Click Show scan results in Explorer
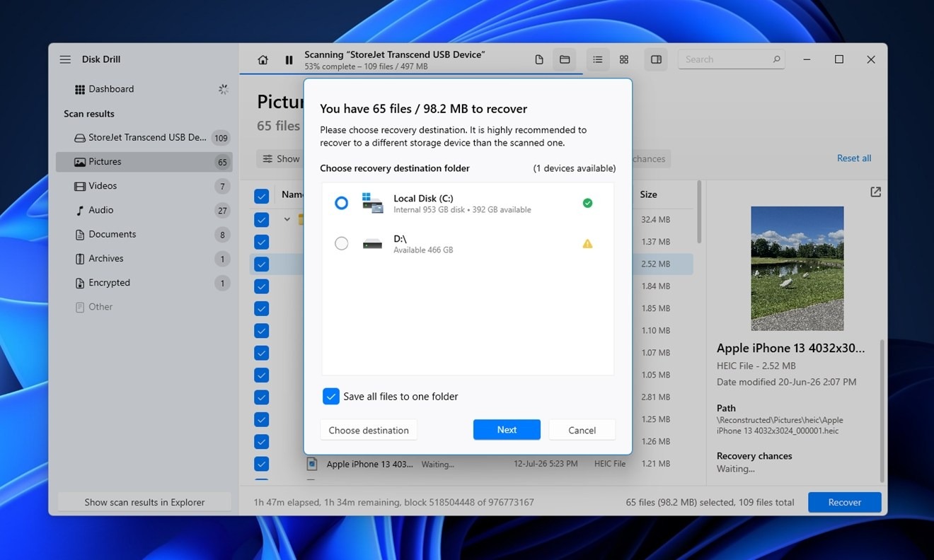The image size is (934, 560). point(144,502)
